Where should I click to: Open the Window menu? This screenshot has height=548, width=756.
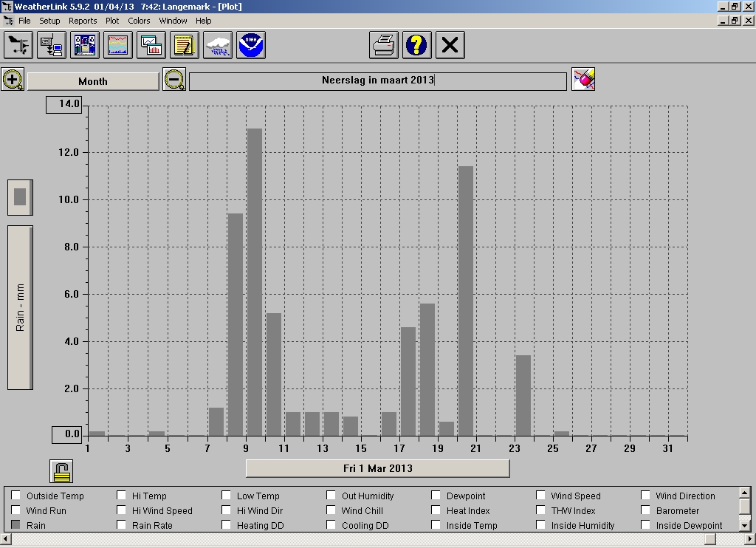click(x=173, y=21)
